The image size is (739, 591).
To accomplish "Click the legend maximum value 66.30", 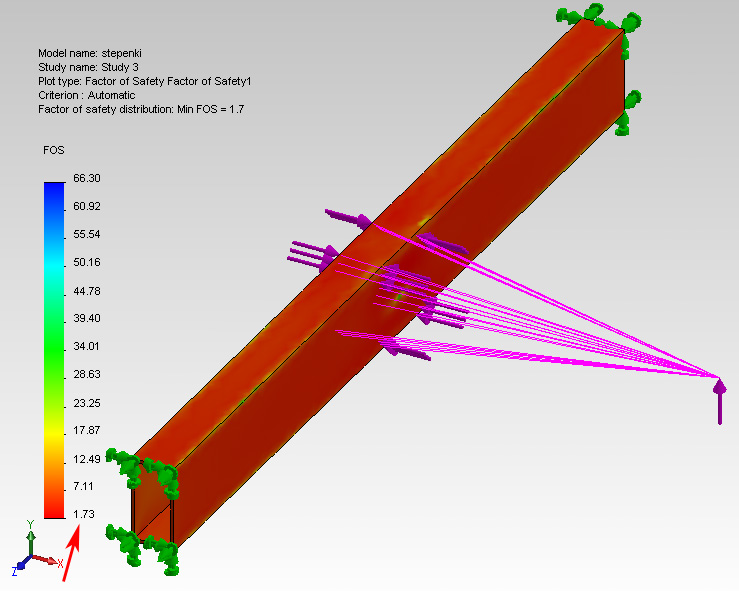I will click(87, 178).
